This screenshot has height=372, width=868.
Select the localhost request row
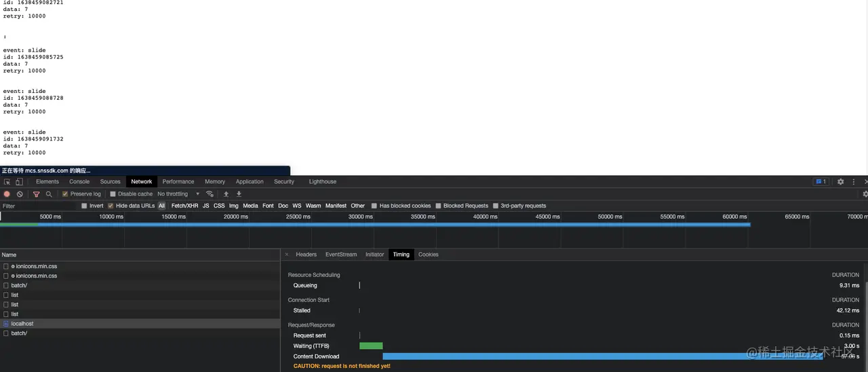click(140, 324)
